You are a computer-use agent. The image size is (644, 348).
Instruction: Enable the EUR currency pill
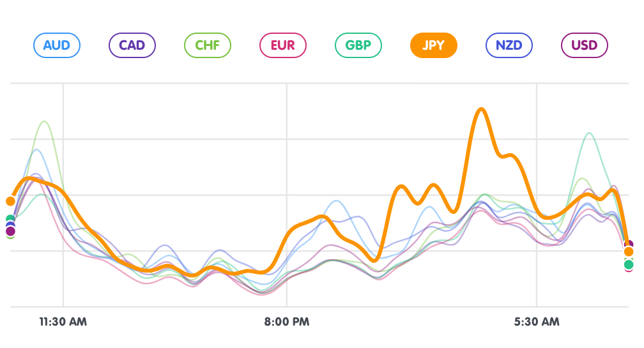click(x=283, y=45)
